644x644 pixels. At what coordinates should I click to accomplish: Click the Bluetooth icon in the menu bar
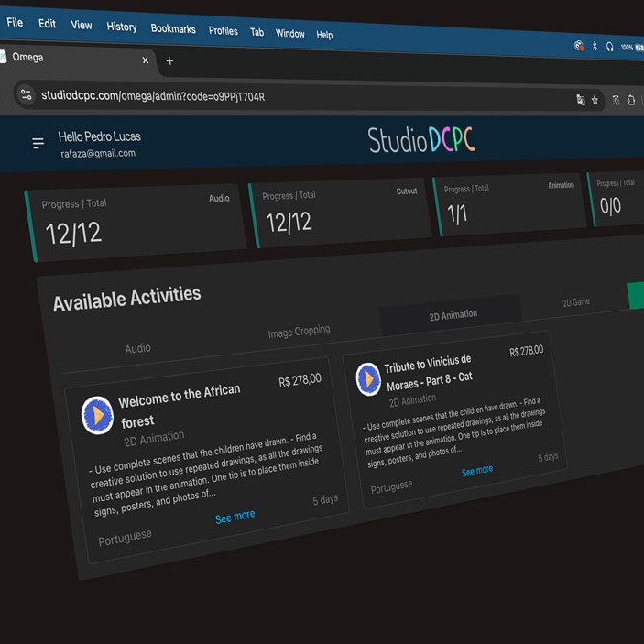tap(595, 46)
